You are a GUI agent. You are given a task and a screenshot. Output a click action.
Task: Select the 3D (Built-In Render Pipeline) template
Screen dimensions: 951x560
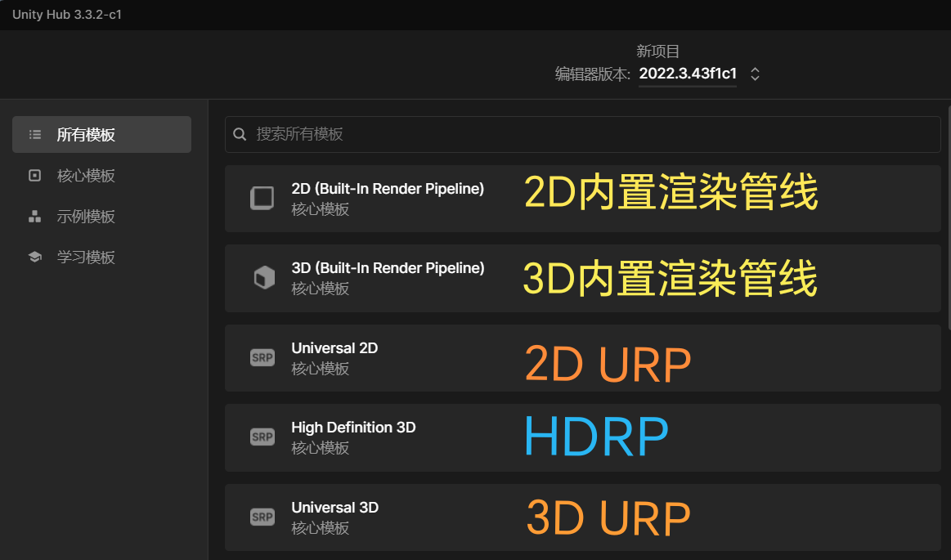[582, 278]
